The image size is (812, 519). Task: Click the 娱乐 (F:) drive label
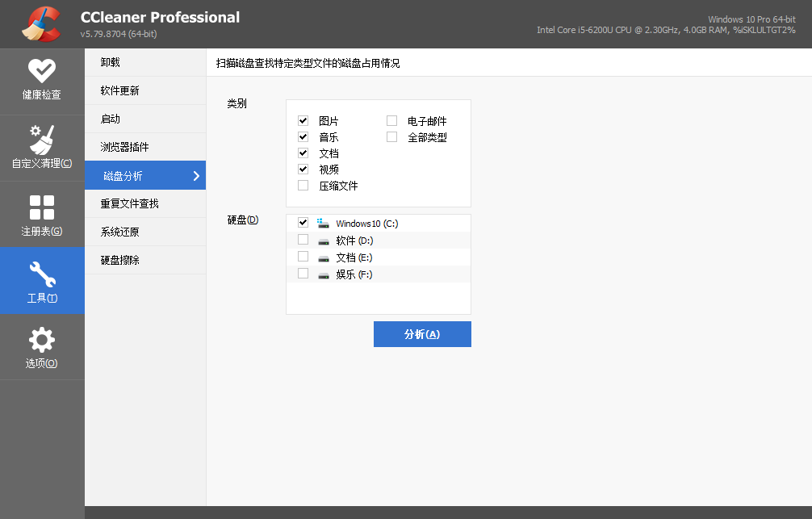click(x=354, y=274)
